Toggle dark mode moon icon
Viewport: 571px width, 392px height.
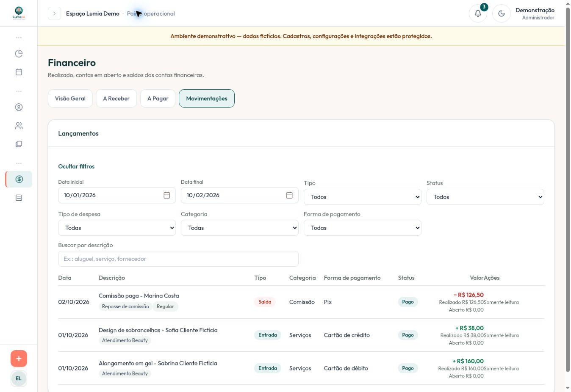click(502, 14)
